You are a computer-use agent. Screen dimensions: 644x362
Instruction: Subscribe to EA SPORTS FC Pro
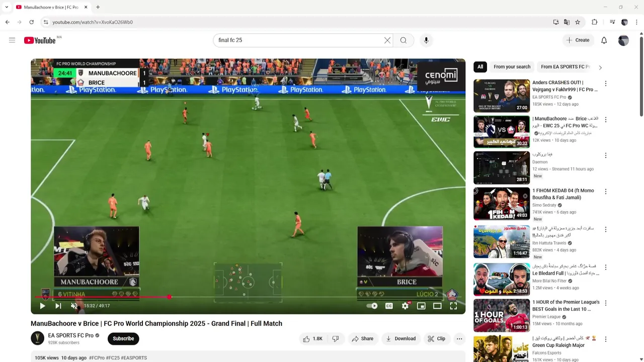point(123,339)
